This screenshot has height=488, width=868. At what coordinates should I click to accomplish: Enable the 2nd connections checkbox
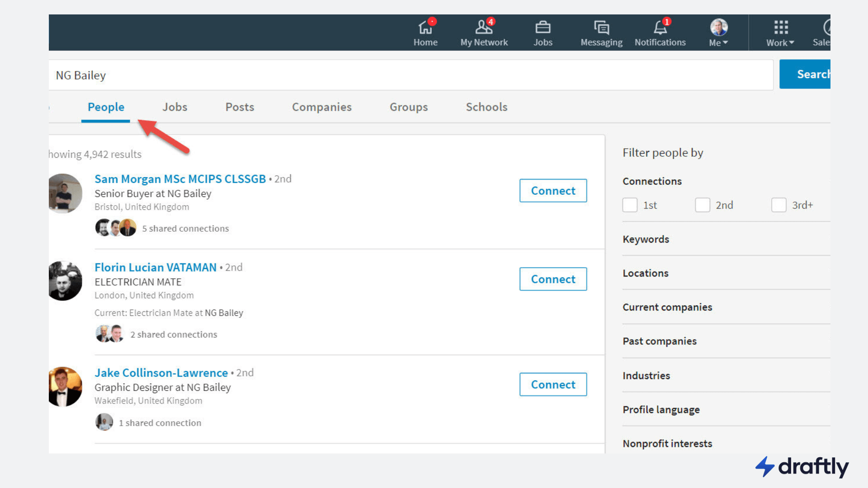702,205
